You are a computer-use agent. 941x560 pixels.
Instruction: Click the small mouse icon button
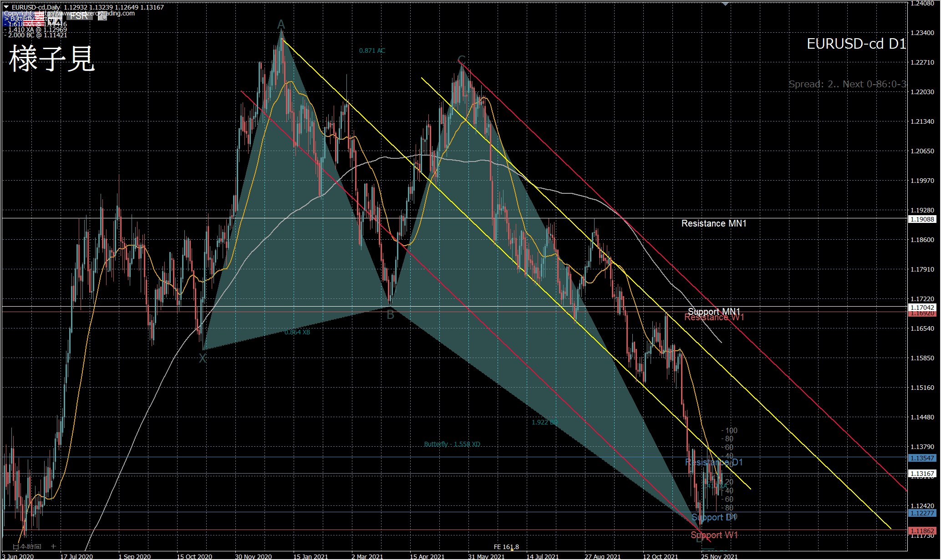tap(102, 16)
